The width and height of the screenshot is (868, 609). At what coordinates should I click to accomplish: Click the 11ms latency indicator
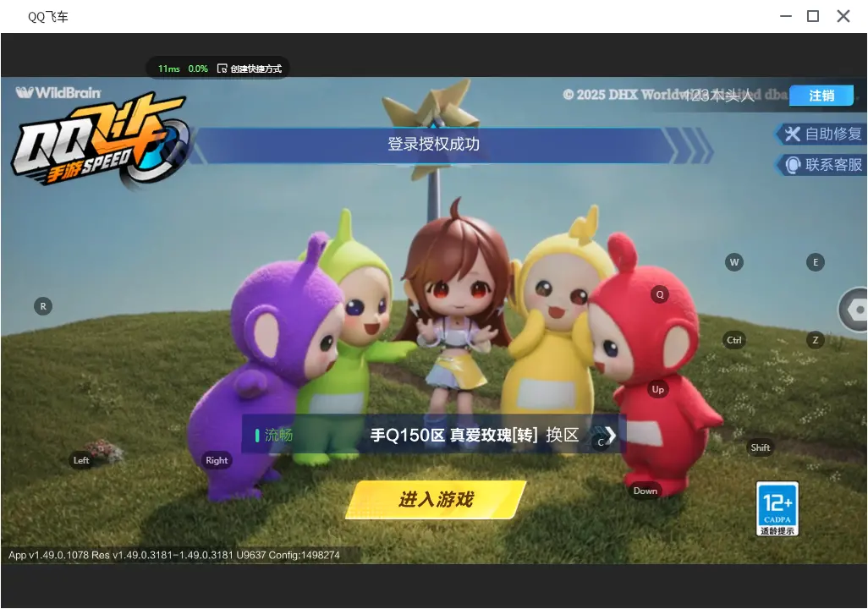[x=169, y=69]
